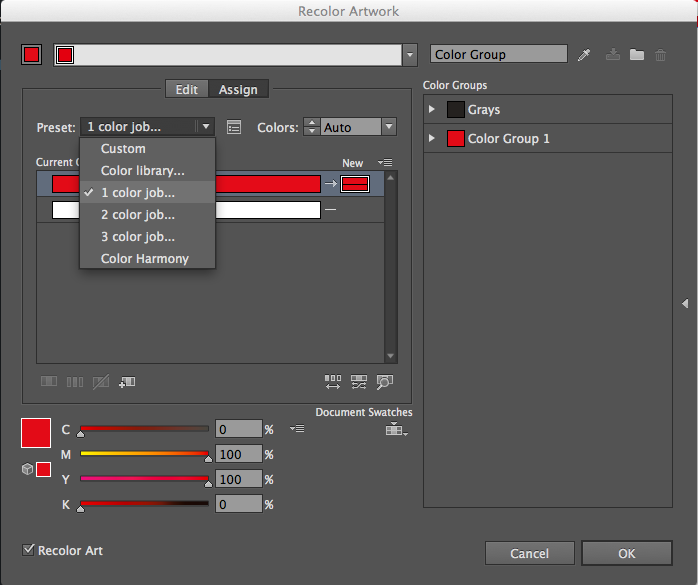
Task: Click the Color Group name field
Action: (499, 54)
